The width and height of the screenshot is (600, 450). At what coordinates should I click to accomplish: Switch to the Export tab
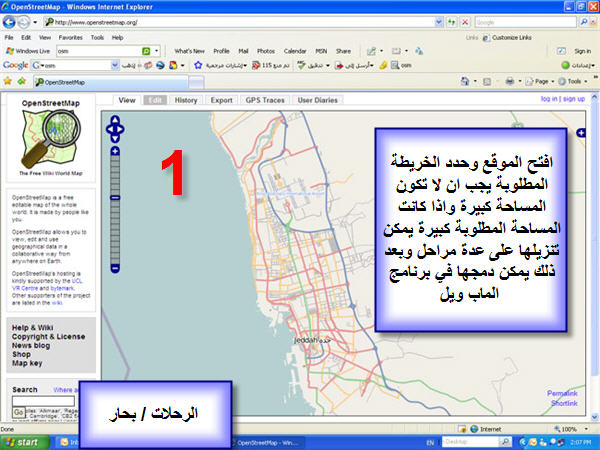222,100
